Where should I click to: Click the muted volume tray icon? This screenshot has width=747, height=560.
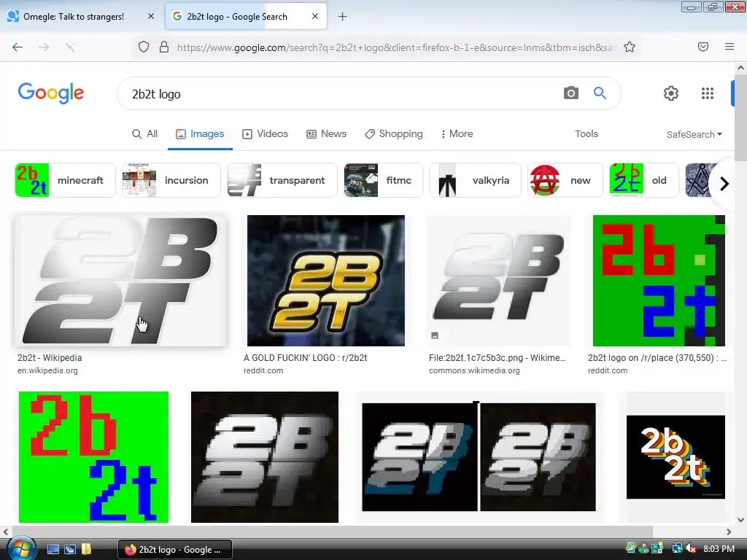pos(692,548)
